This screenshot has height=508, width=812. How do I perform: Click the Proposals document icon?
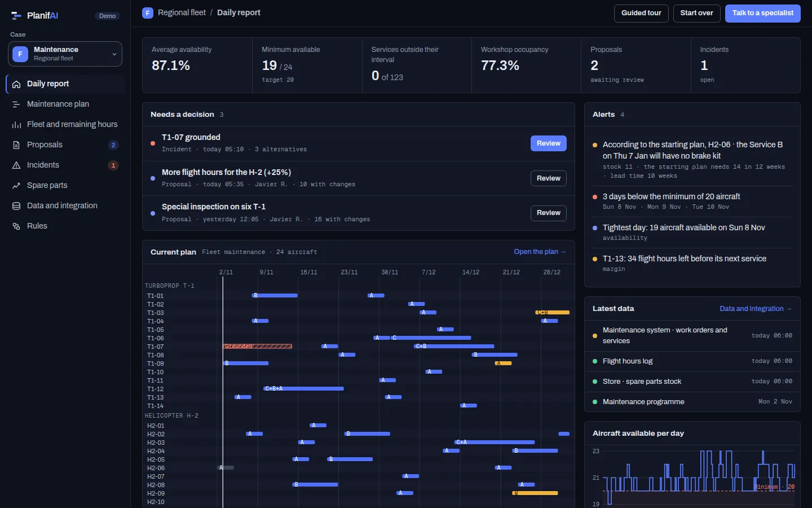[16, 145]
